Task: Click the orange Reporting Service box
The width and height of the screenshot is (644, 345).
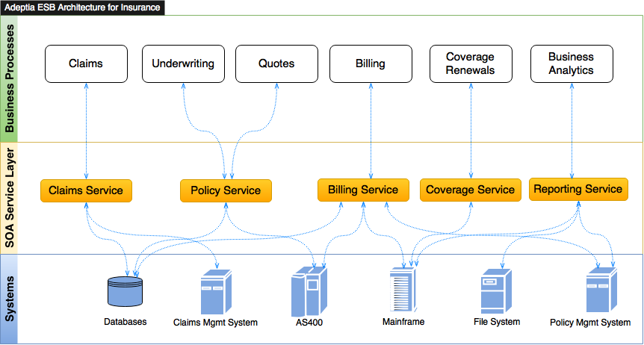Action: pyautogui.click(x=578, y=189)
